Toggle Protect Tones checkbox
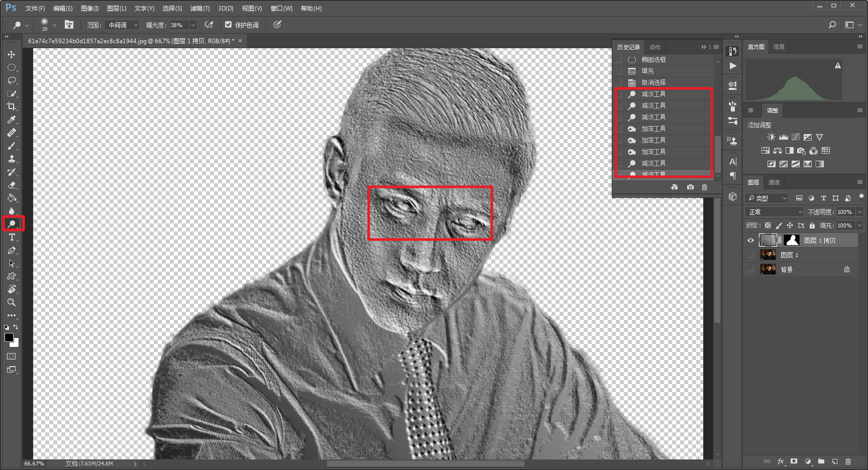The image size is (868, 470). tap(228, 25)
